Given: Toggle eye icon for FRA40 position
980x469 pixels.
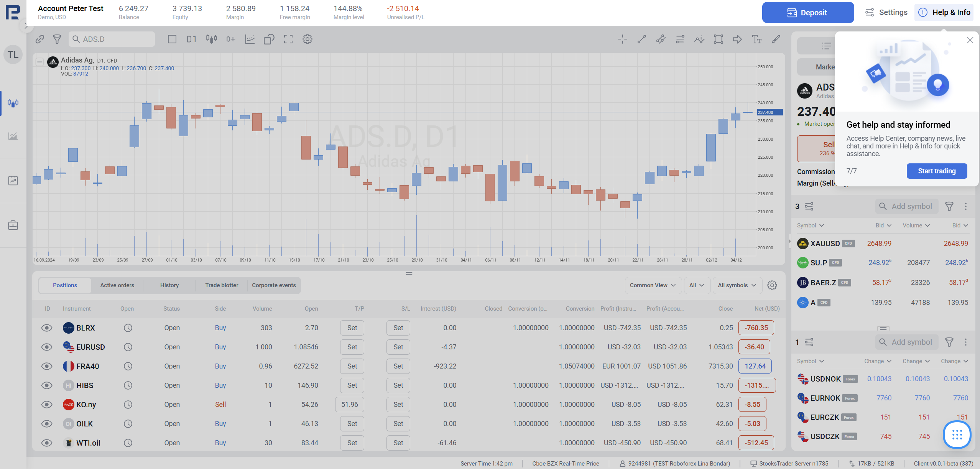Looking at the screenshot, I should pos(47,366).
